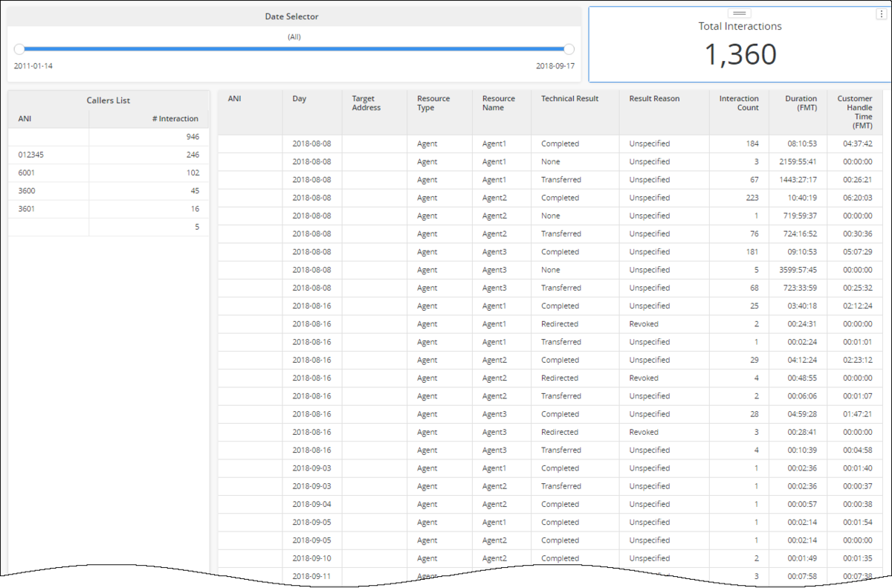Image resolution: width=892 pixels, height=588 pixels.
Task: Select the Day column header
Action: 299,99
